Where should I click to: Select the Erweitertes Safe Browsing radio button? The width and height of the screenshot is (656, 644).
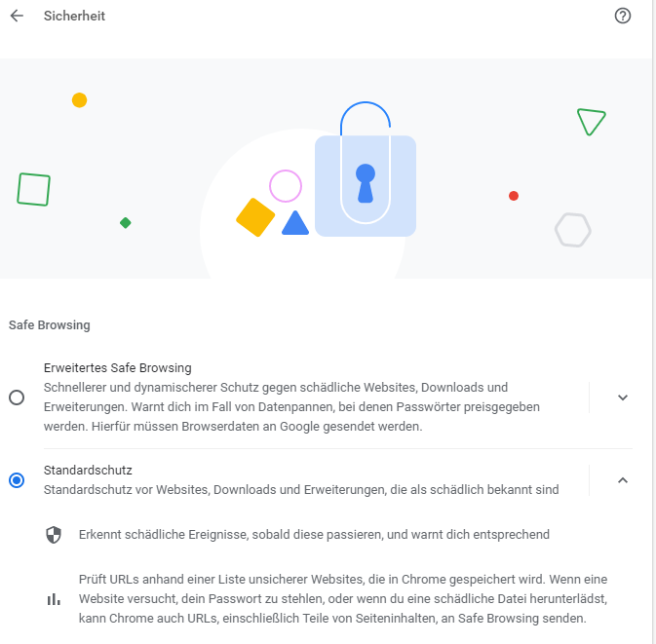pyautogui.click(x=17, y=398)
